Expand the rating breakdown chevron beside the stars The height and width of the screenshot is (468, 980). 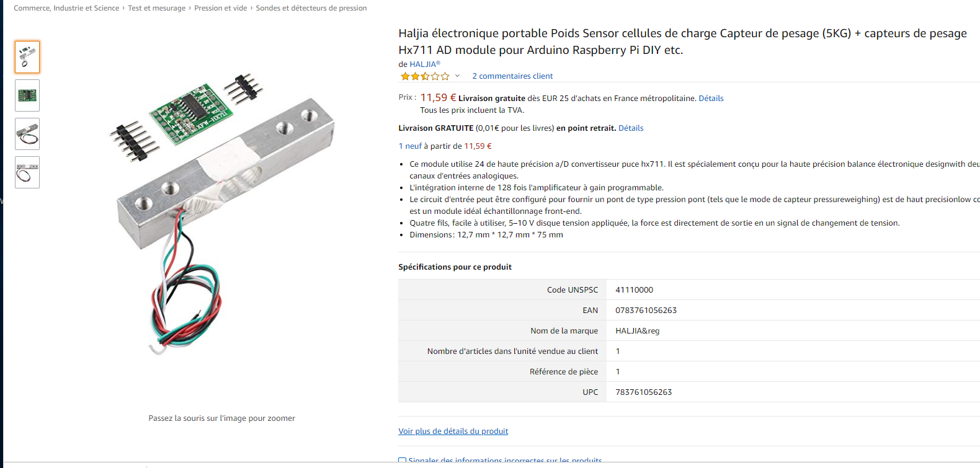(457, 76)
